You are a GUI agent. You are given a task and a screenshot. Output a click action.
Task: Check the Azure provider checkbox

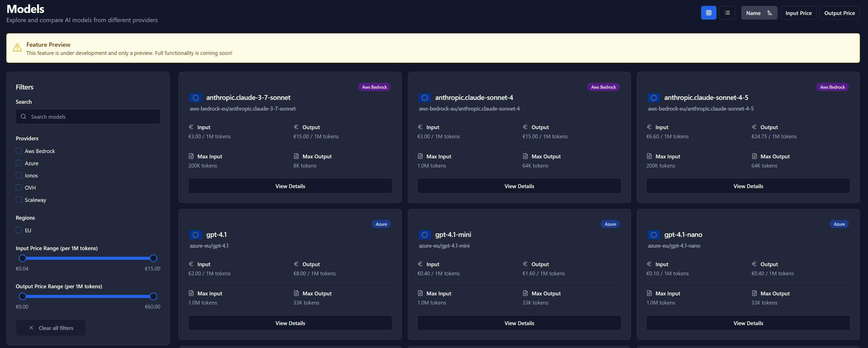(19, 163)
